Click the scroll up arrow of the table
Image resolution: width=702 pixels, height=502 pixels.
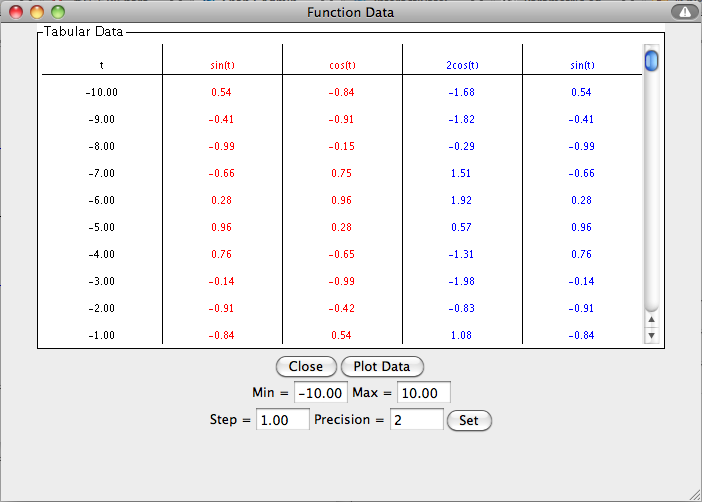click(x=652, y=320)
